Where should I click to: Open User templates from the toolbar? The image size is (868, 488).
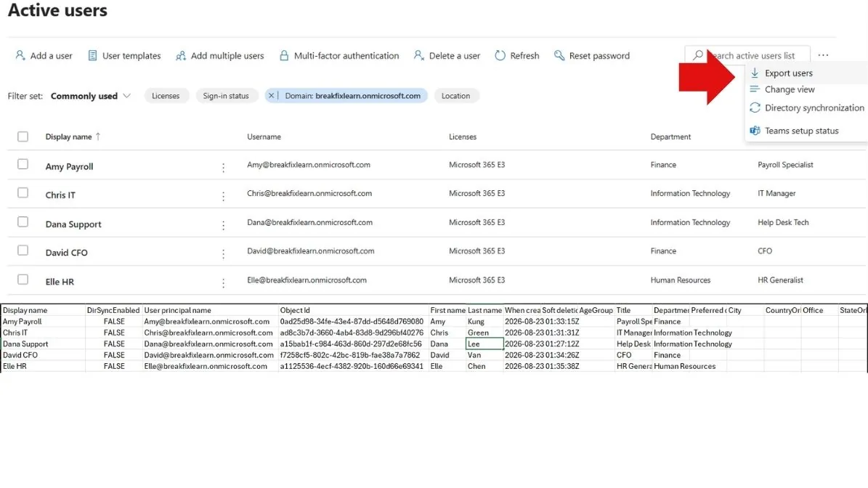tap(124, 55)
